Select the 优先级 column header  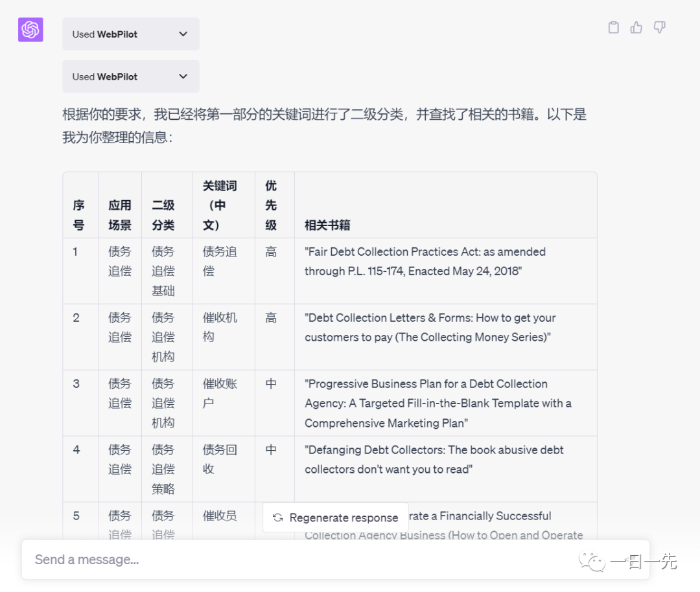pyautogui.click(x=271, y=205)
